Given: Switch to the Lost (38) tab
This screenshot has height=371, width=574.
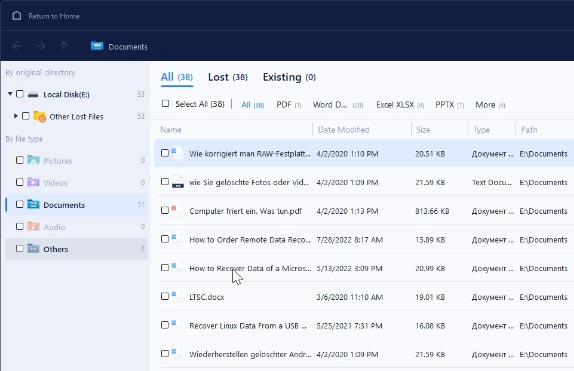Looking at the screenshot, I should pos(228,77).
